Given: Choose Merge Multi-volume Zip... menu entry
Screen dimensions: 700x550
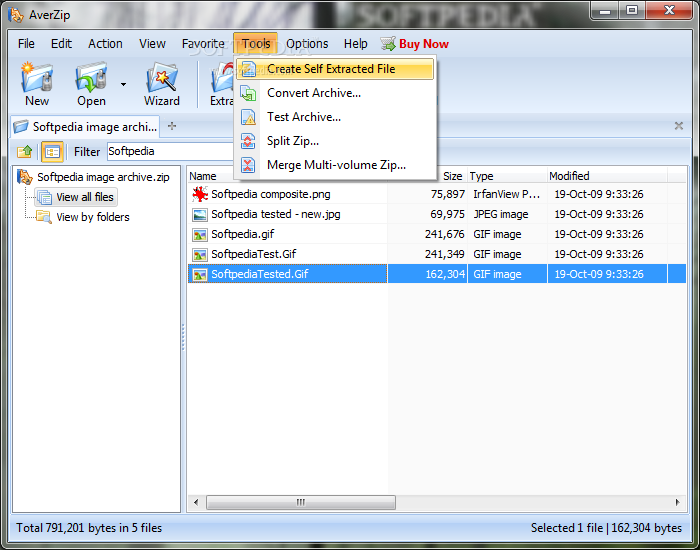Looking at the screenshot, I should click(335, 165).
